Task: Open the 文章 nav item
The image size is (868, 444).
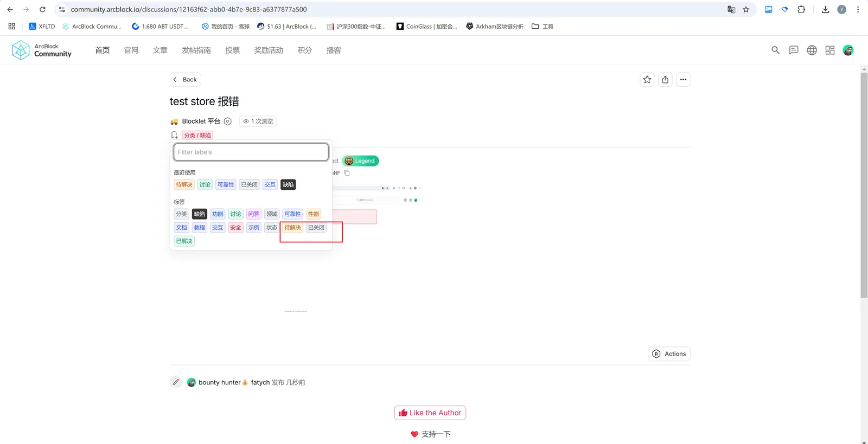Action: coord(160,50)
